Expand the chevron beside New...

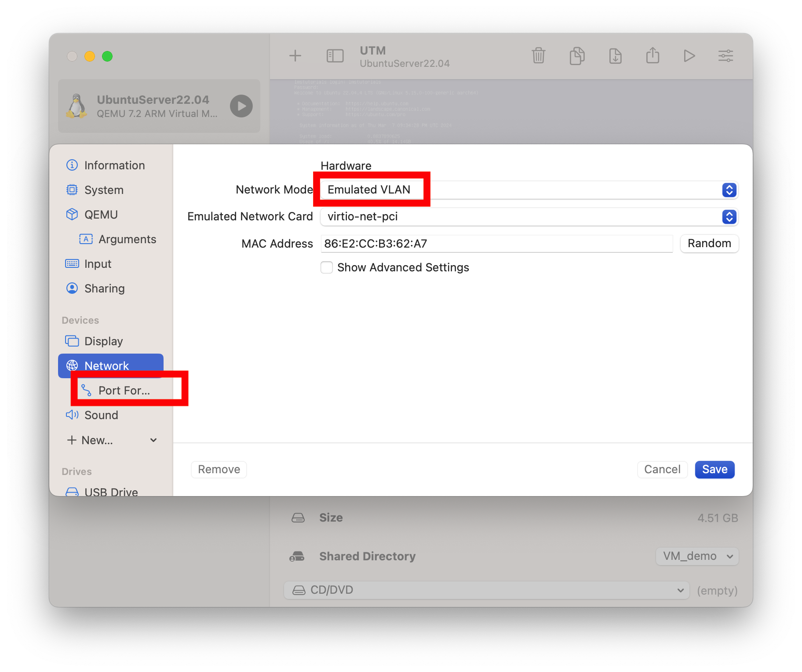153,440
